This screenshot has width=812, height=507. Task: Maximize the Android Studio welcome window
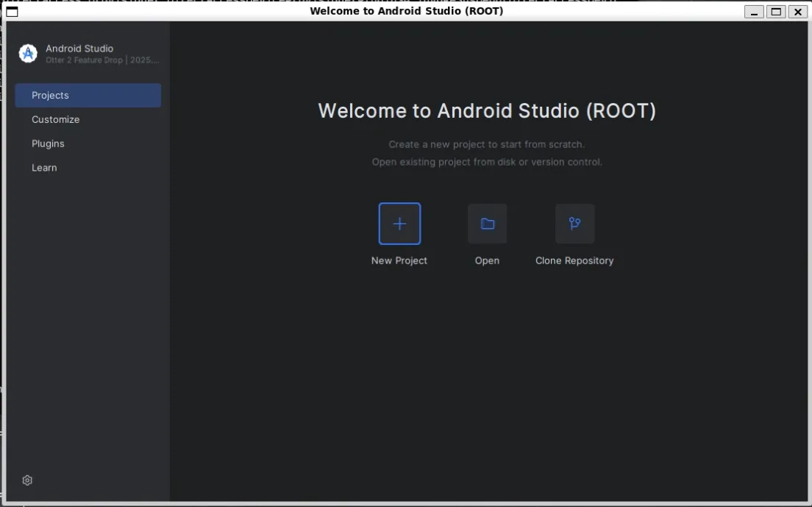pos(775,12)
